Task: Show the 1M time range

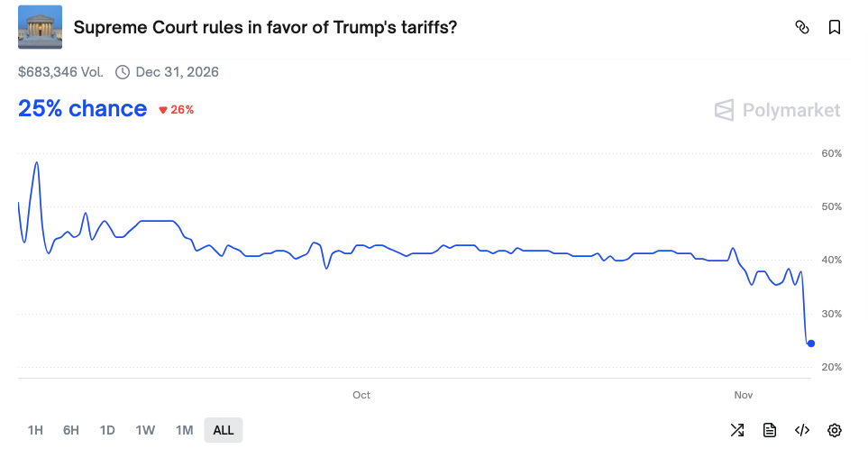Action: [x=184, y=430]
